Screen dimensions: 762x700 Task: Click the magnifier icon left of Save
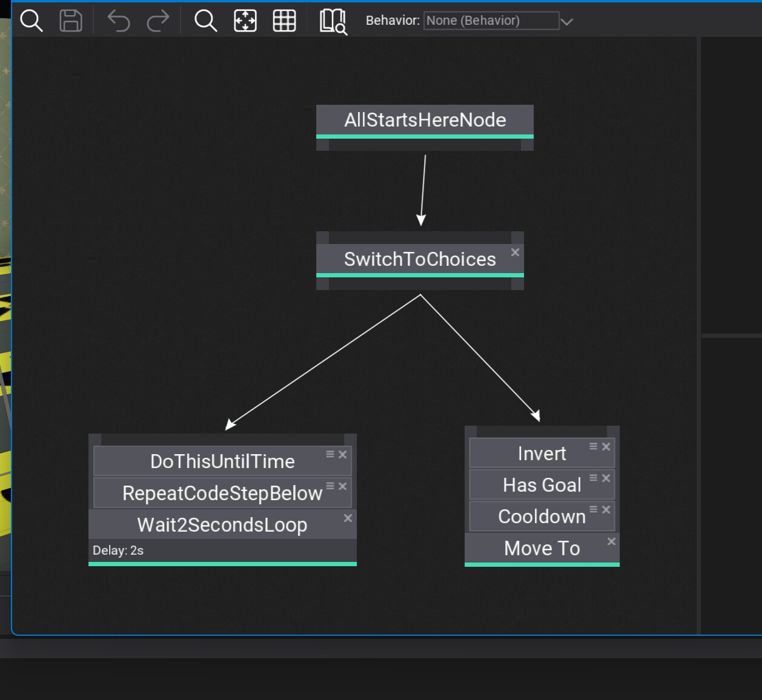click(31, 21)
